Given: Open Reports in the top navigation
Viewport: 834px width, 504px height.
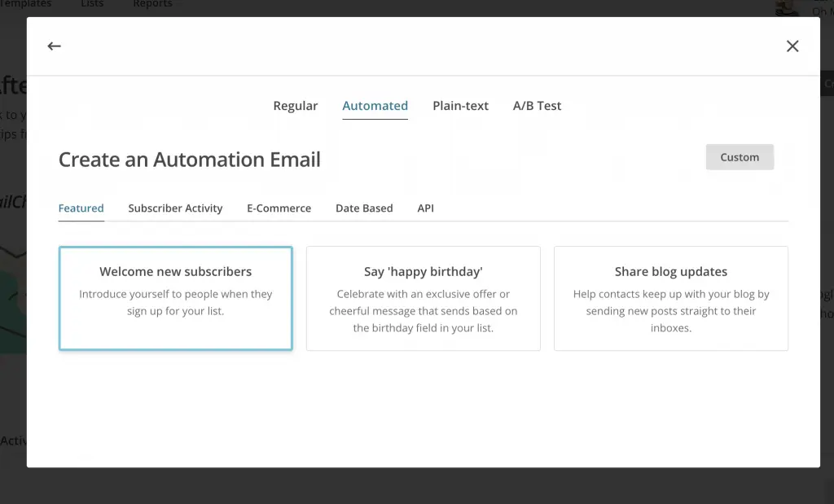Looking at the screenshot, I should click(152, 4).
